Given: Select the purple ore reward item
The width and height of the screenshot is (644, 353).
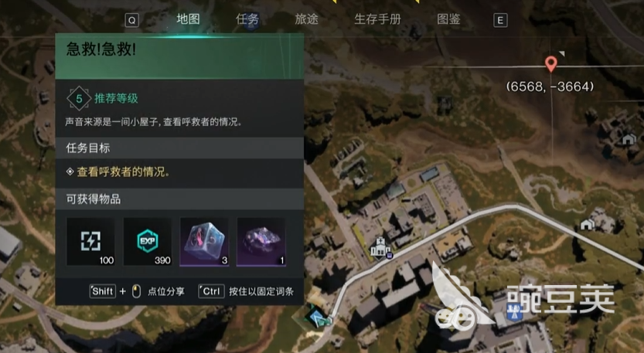Looking at the screenshot, I should [261, 241].
